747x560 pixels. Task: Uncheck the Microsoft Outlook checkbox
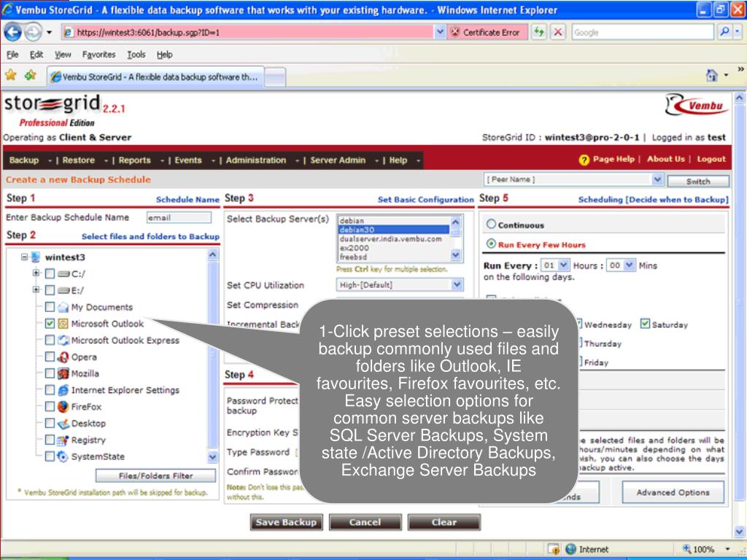(x=50, y=323)
